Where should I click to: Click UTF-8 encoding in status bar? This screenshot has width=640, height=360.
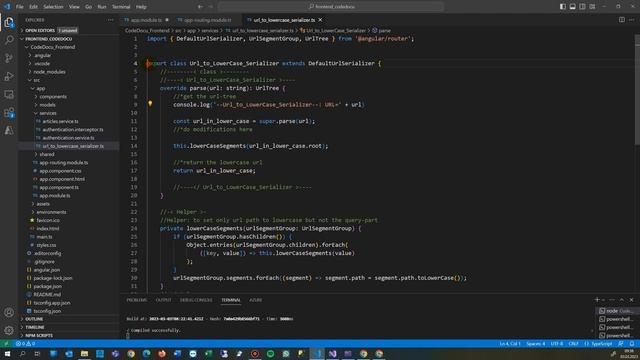click(557, 344)
